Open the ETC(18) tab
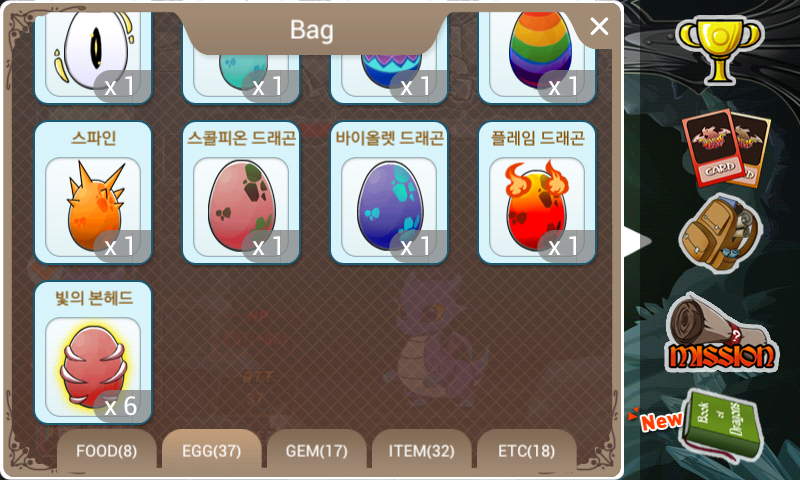This screenshot has height=480, width=800. (x=527, y=450)
